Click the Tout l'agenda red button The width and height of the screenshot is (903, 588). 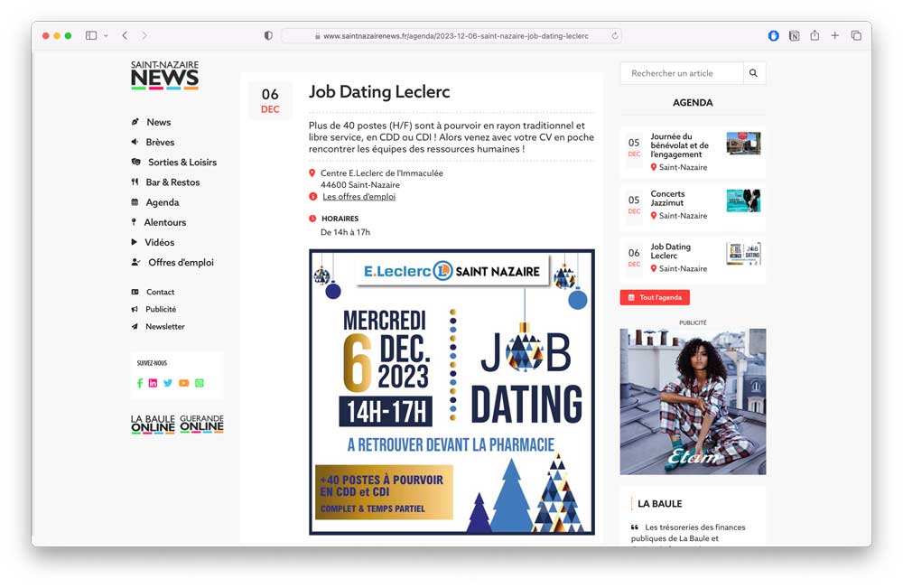coord(655,298)
